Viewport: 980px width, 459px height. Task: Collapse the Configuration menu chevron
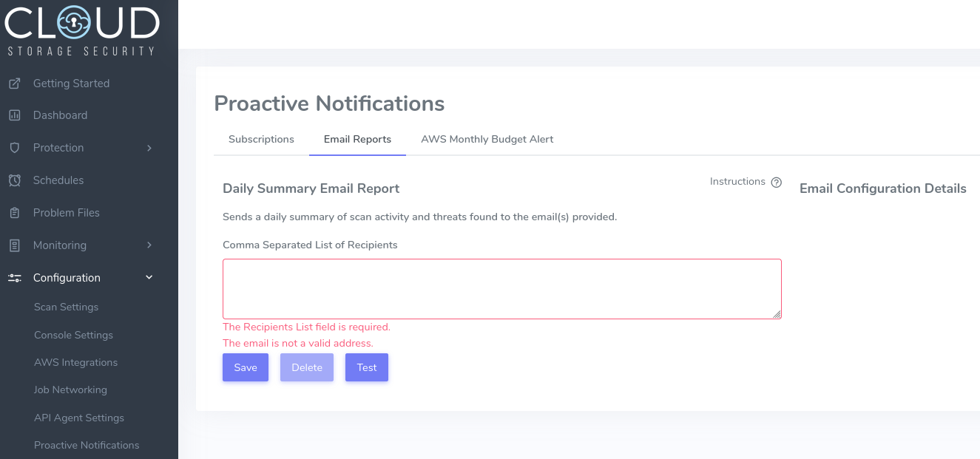tap(149, 278)
